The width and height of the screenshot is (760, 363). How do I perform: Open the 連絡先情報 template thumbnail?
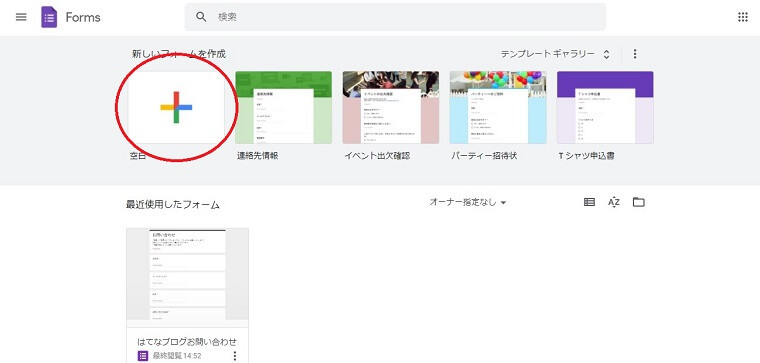pos(284,107)
